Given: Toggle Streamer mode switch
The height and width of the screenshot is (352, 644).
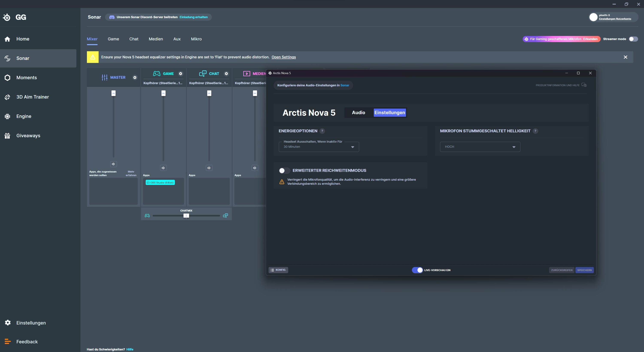Looking at the screenshot, I should pos(633,39).
